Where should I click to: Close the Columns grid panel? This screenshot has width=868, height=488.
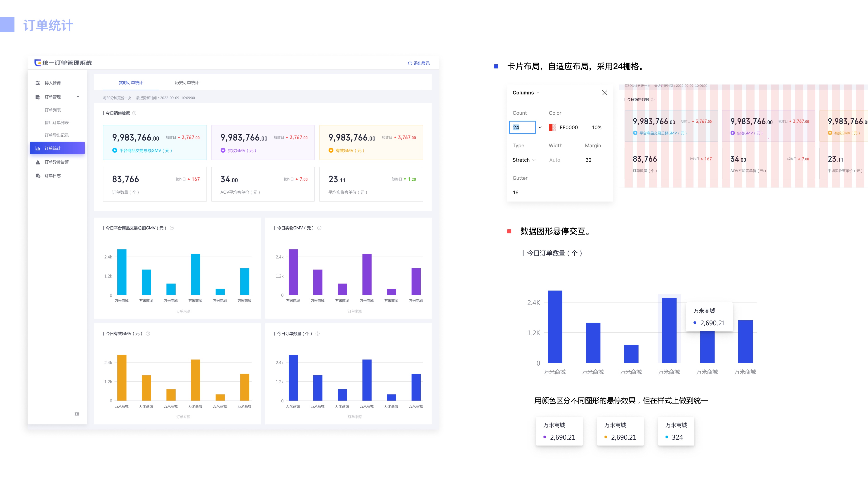click(605, 93)
